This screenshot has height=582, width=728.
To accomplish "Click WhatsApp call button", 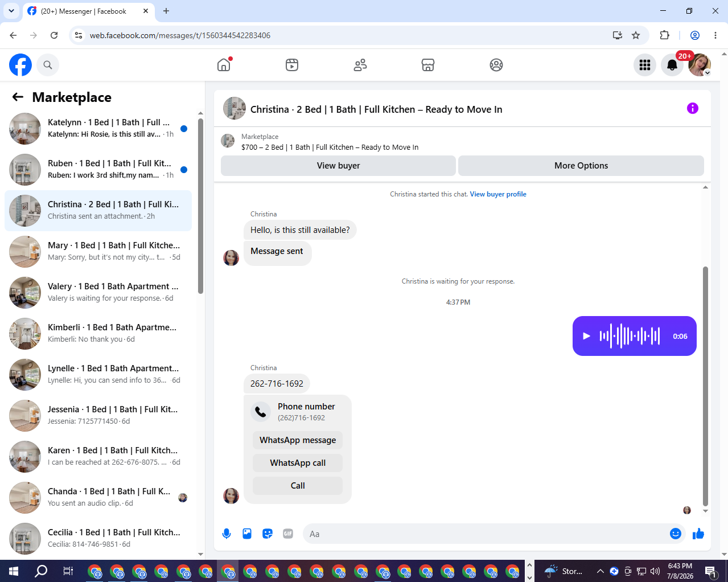I will point(298,463).
